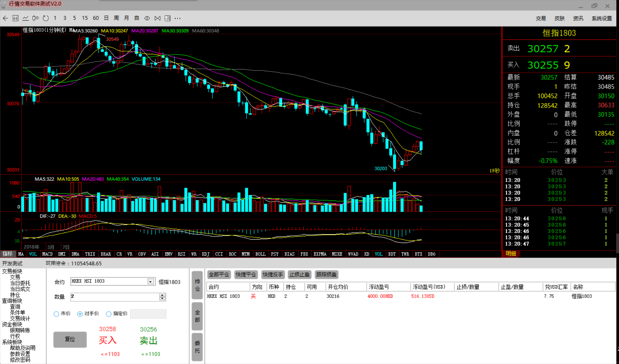Select the MACD indicator tab
Viewport: 619px width, 364px height.
click(47, 254)
